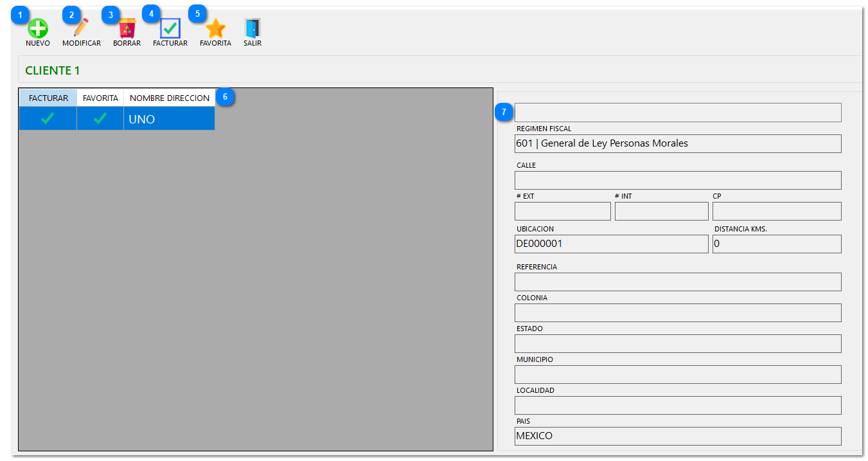This screenshot has height=461, width=868.
Task: Click the BORRAR trash bin icon
Action: (x=127, y=29)
